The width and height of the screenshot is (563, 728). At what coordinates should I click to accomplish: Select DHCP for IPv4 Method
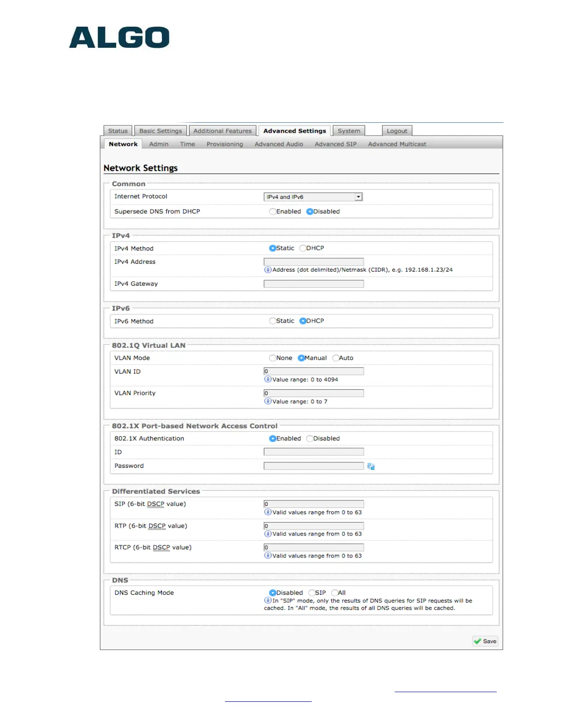(303, 248)
